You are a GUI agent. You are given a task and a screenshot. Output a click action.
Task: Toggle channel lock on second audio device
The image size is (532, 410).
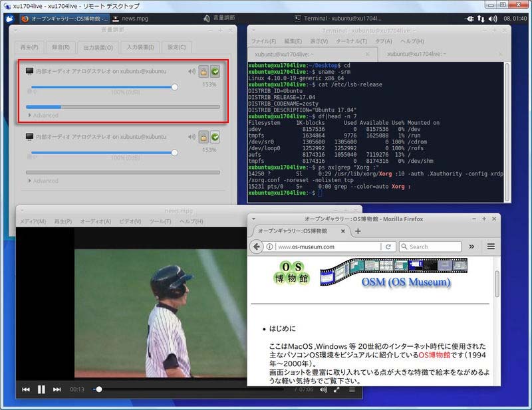coord(203,137)
